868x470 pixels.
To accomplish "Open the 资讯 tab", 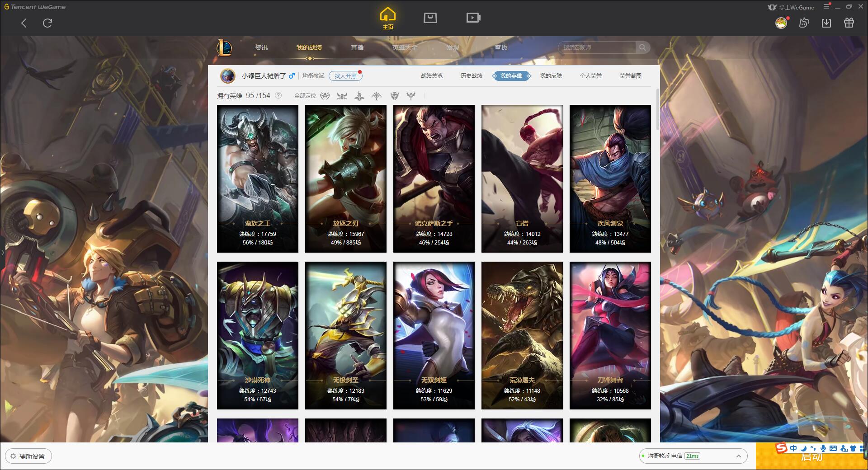I will (261, 47).
